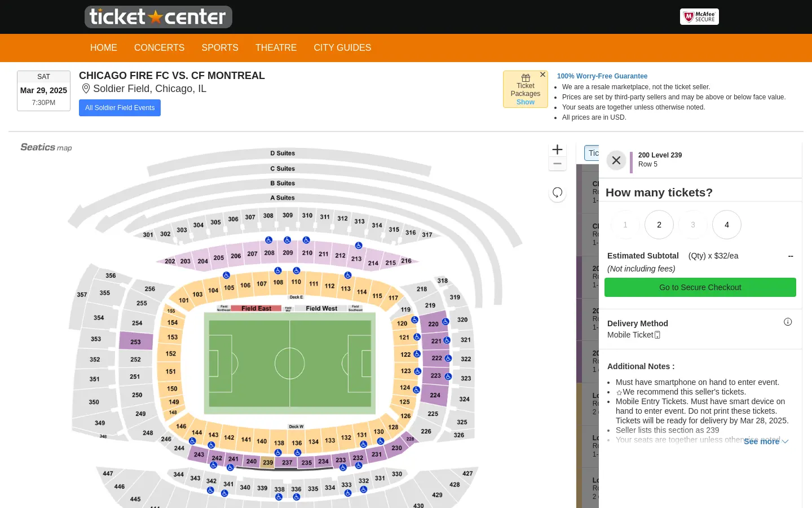
Task: Open the CONCERTS menu
Action: pyautogui.click(x=159, y=48)
